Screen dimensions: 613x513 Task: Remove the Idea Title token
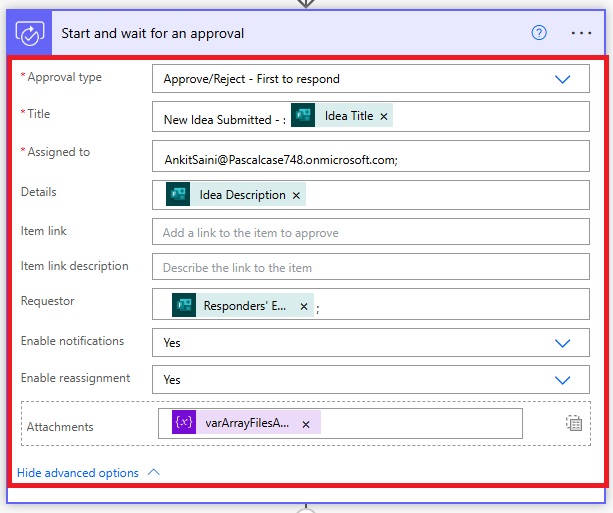(384, 117)
